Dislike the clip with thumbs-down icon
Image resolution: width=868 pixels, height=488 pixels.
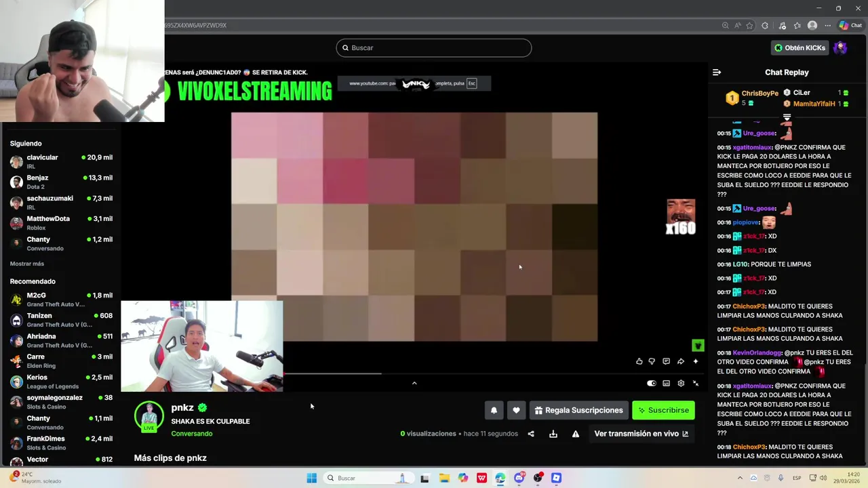point(652,361)
